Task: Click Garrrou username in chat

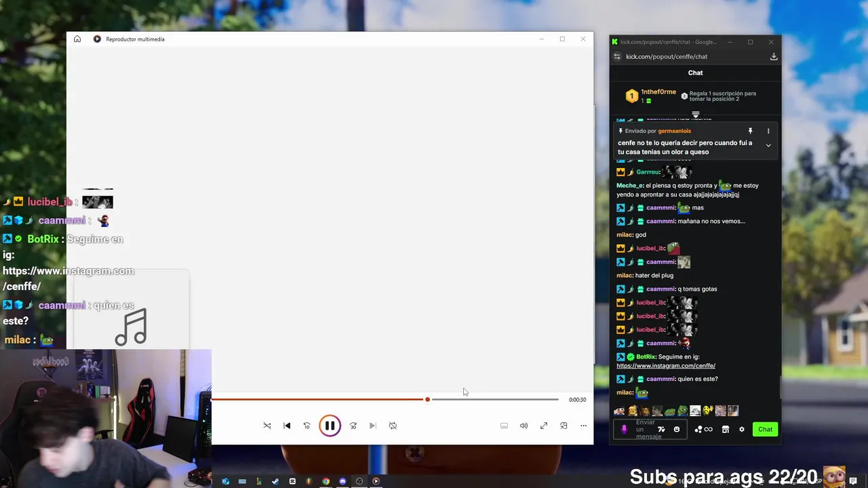Action: point(648,172)
